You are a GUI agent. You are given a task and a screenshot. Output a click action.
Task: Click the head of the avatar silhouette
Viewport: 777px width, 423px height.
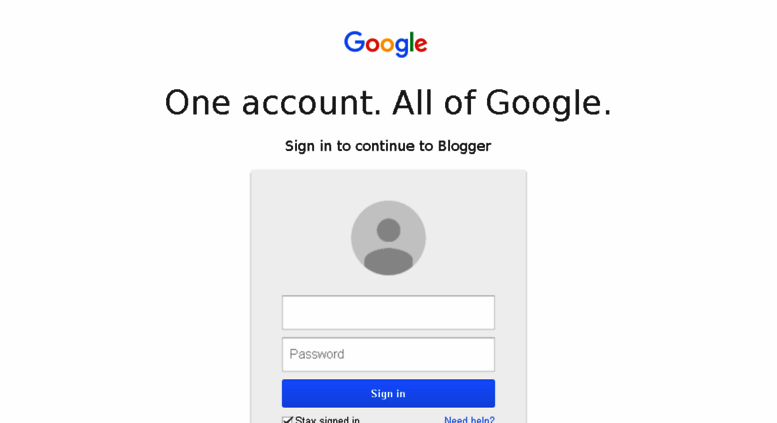pos(388,230)
